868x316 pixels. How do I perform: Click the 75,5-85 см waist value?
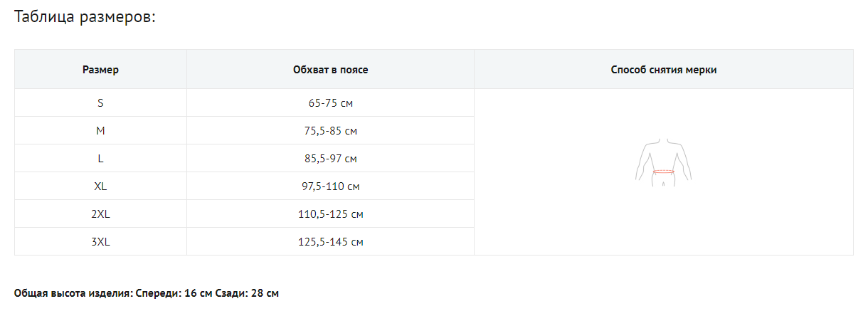(331, 131)
